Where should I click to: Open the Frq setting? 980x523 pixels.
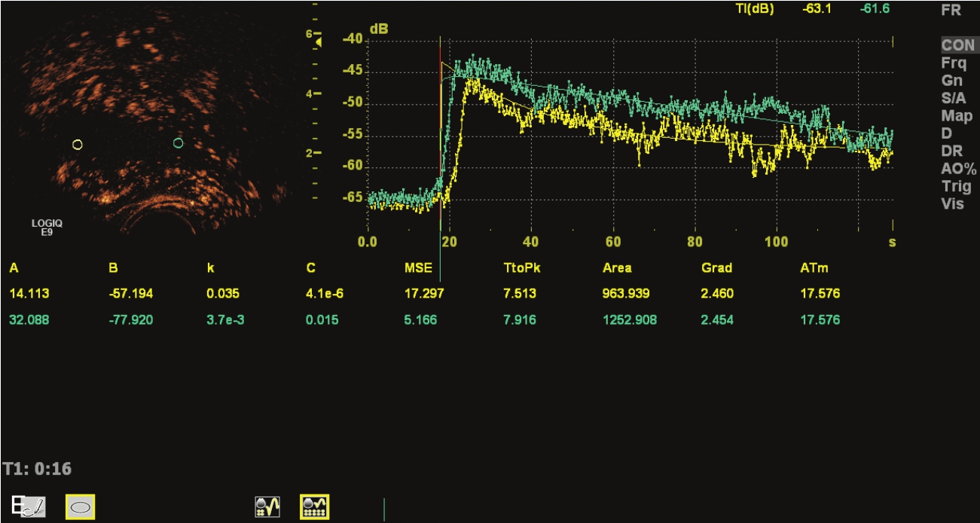(954, 64)
